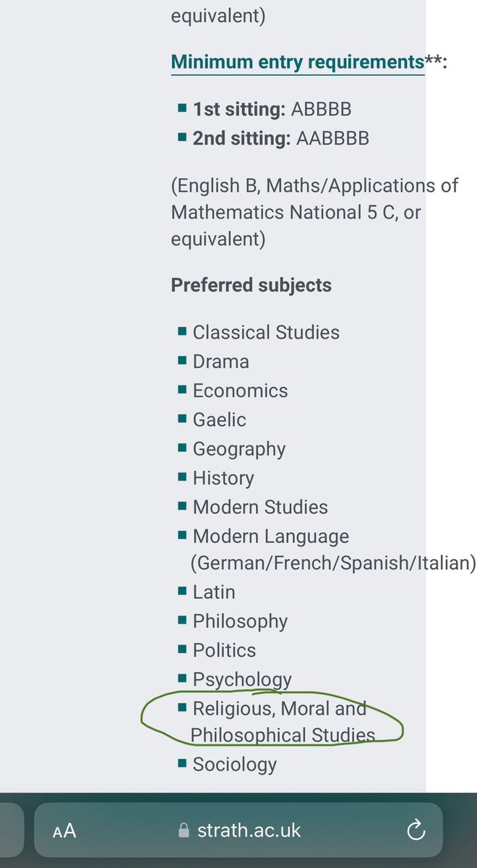477x868 pixels.
Task: Tap Geography in preferred subjects
Action: pyautogui.click(x=239, y=448)
